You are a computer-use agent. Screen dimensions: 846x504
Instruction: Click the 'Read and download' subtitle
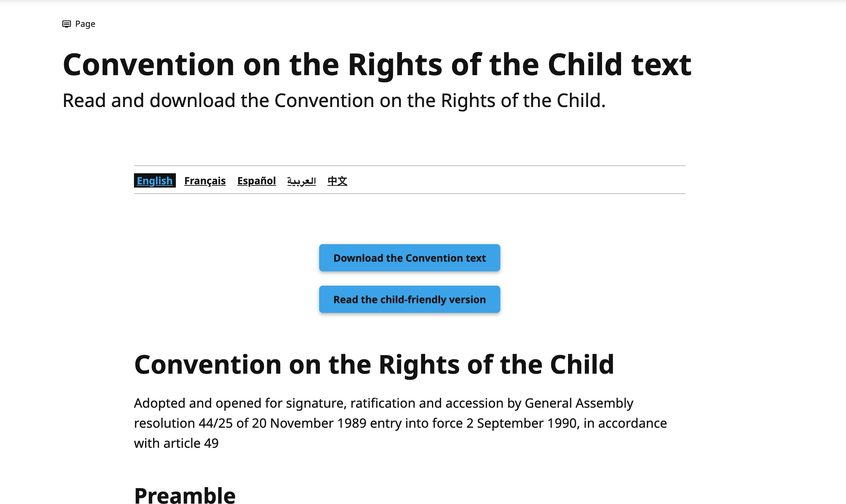point(334,101)
